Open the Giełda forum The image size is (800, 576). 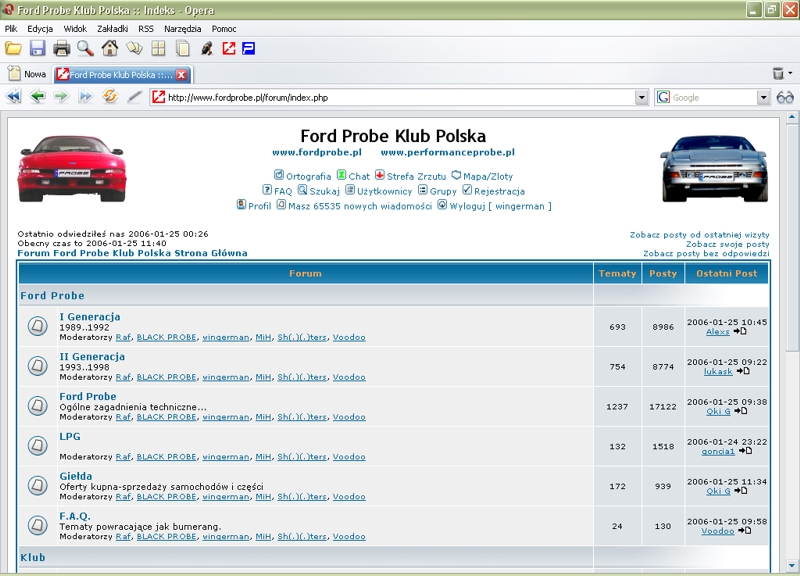click(76, 475)
